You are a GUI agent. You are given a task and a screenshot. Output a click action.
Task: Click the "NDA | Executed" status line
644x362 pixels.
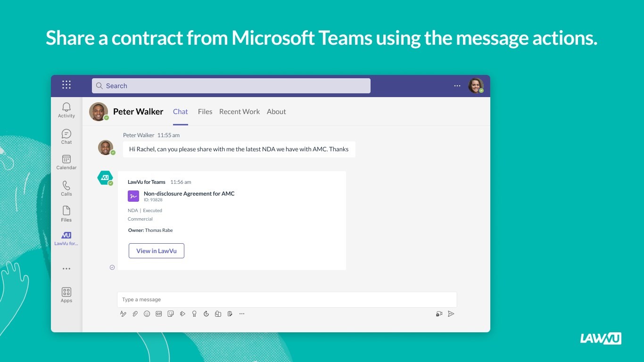[x=145, y=211]
